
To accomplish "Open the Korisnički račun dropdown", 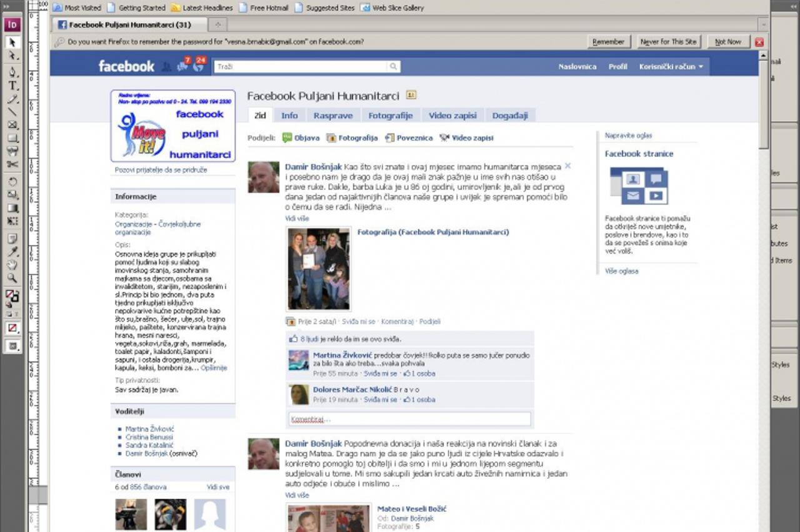I will tap(671, 67).
